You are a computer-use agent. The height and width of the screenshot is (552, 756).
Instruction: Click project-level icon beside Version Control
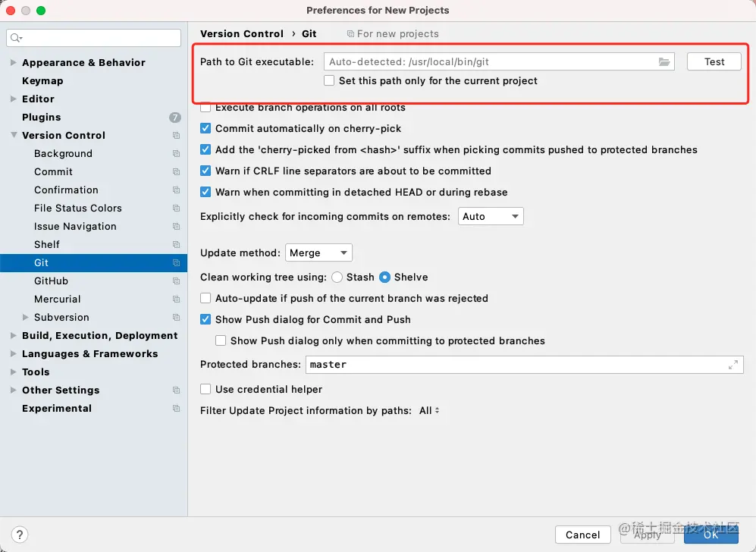tap(176, 136)
